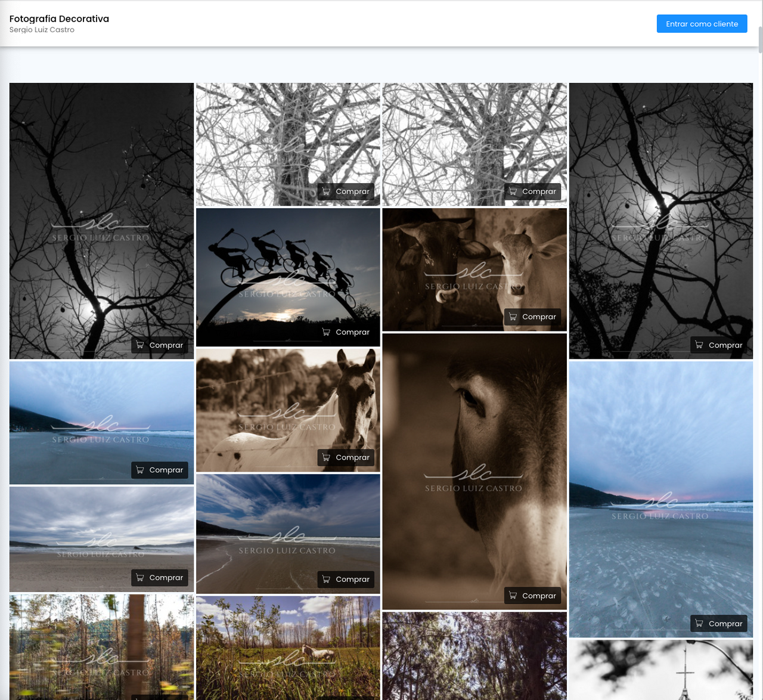This screenshot has height=700, width=763.
Task: Click cart icon on the sepia cows photo
Action: (513, 317)
